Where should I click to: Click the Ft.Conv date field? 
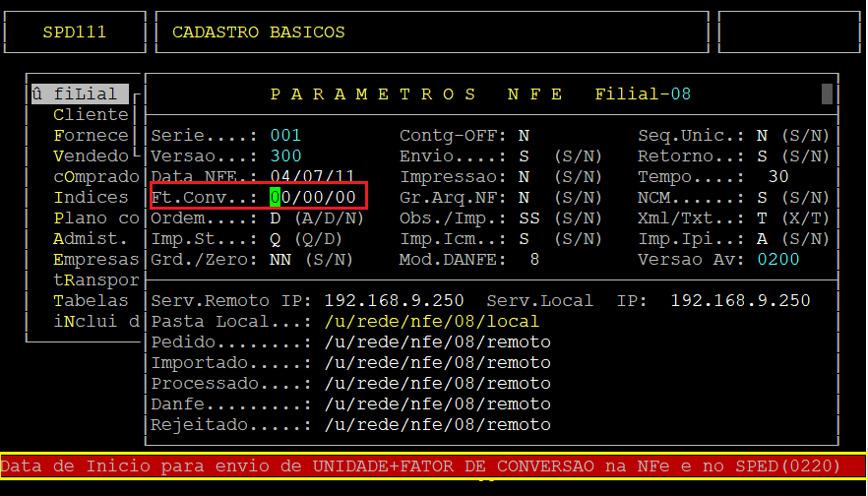tap(312, 198)
